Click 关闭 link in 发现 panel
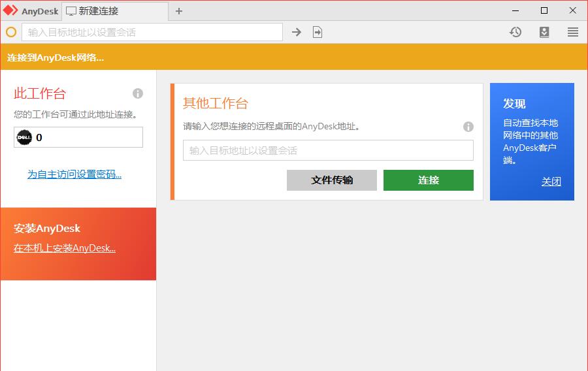Screen dimensions: 588x371 pyautogui.click(x=551, y=182)
